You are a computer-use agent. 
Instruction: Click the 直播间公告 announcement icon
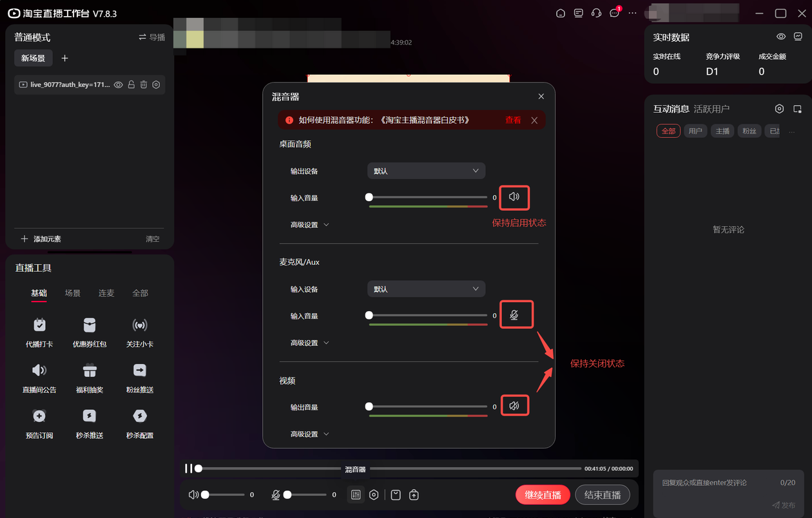coord(39,370)
